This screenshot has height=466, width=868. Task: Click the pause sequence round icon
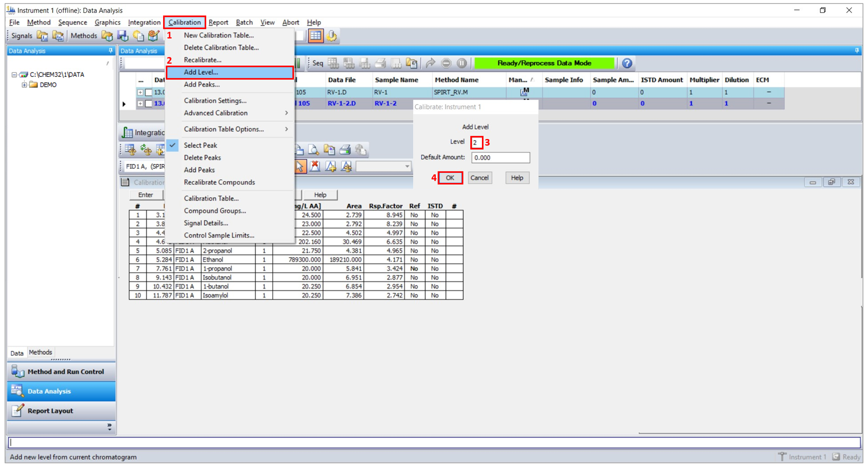click(x=462, y=63)
